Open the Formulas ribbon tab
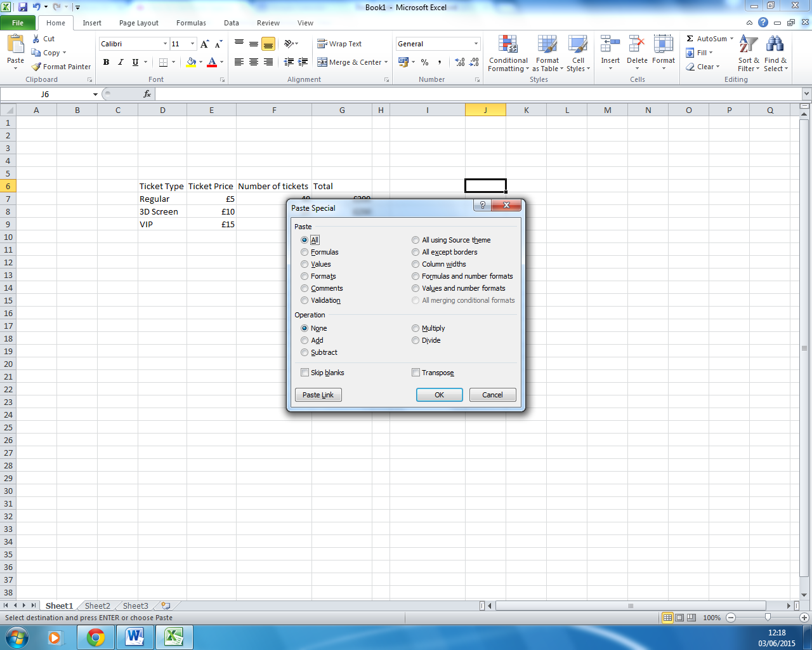Image resolution: width=812 pixels, height=650 pixels. (191, 23)
